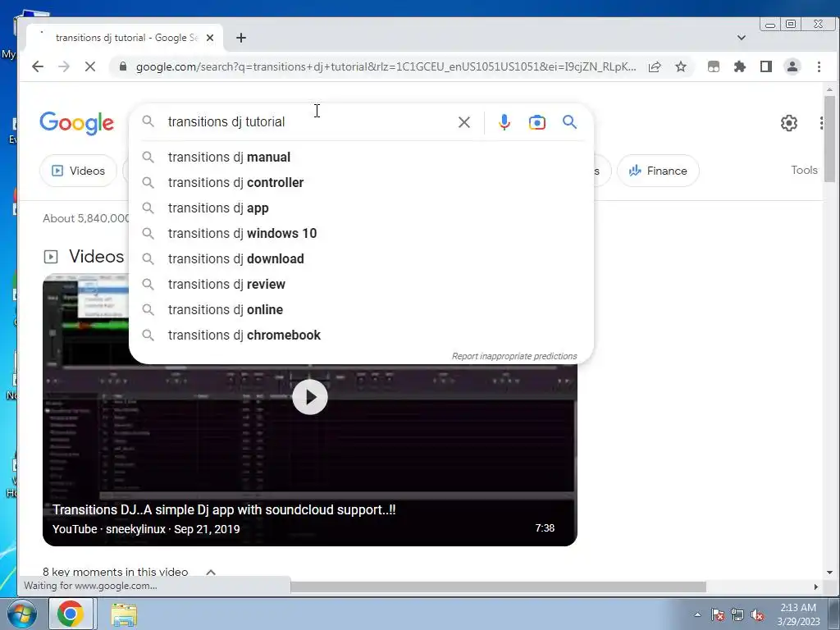Clear the search box with the X
The height and width of the screenshot is (630, 840).
[x=464, y=122]
